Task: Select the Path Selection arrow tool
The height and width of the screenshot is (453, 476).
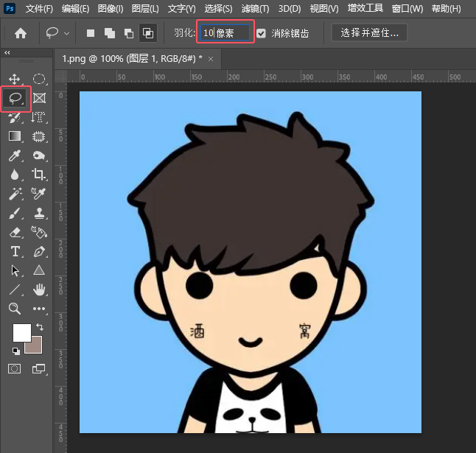Action: click(x=15, y=270)
